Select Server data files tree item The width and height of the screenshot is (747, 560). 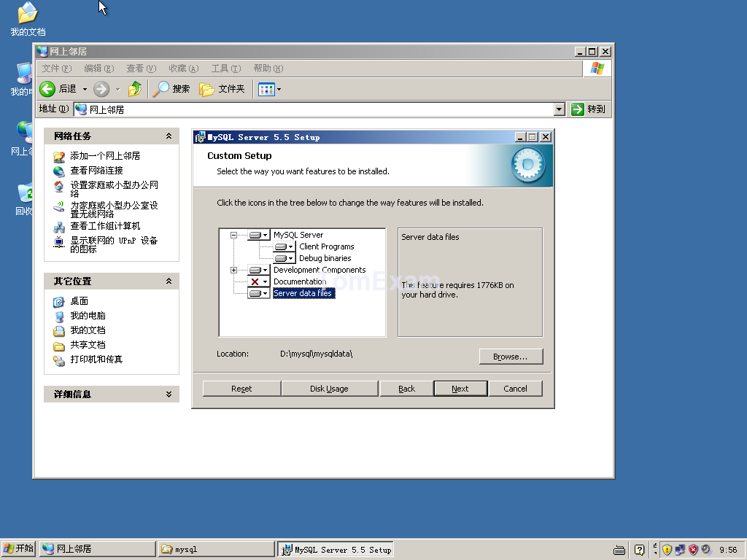point(303,293)
